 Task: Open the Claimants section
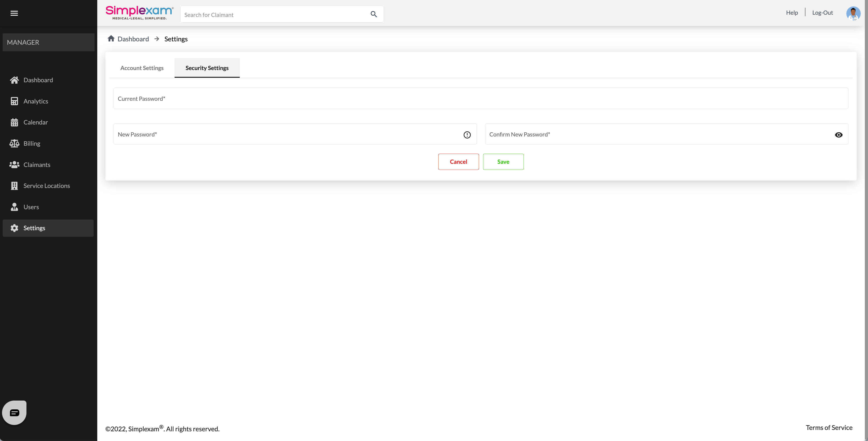[36, 165]
